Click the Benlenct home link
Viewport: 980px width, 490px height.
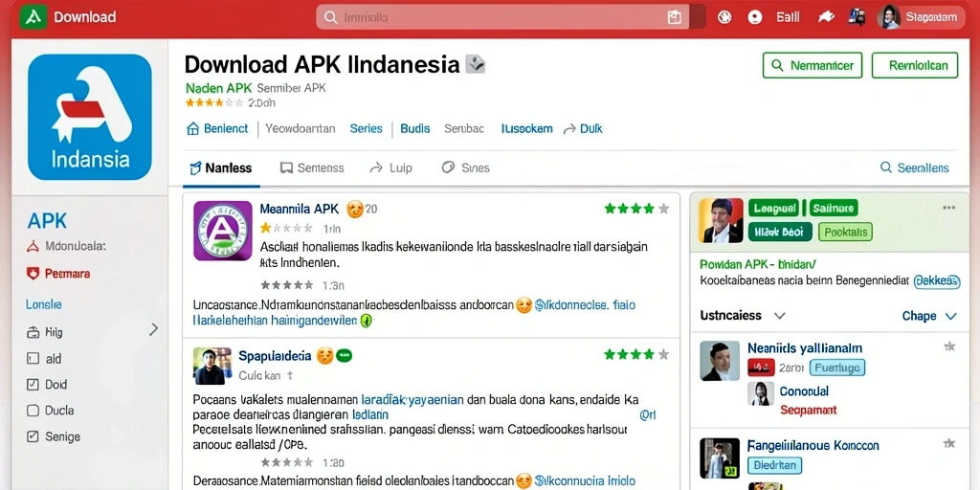[217, 129]
